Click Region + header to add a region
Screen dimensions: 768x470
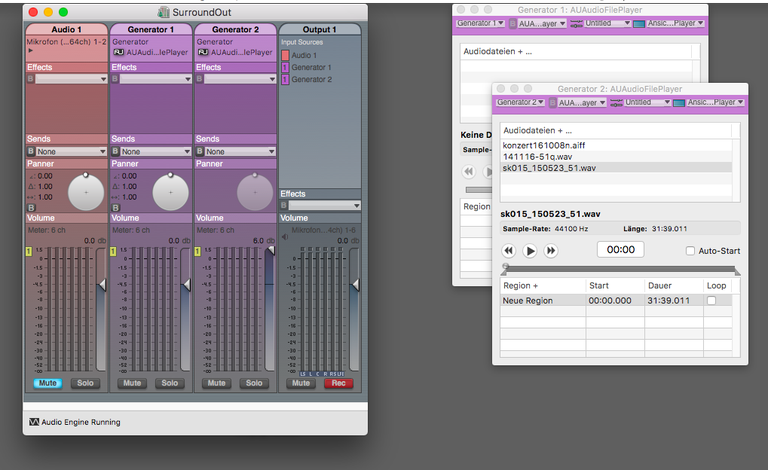point(520,285)
